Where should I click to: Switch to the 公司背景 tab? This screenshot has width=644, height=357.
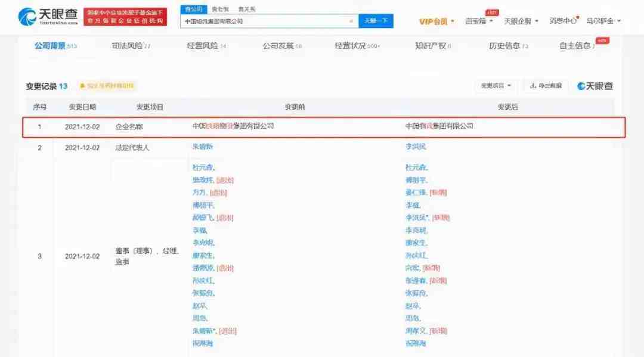pos(55,46)
